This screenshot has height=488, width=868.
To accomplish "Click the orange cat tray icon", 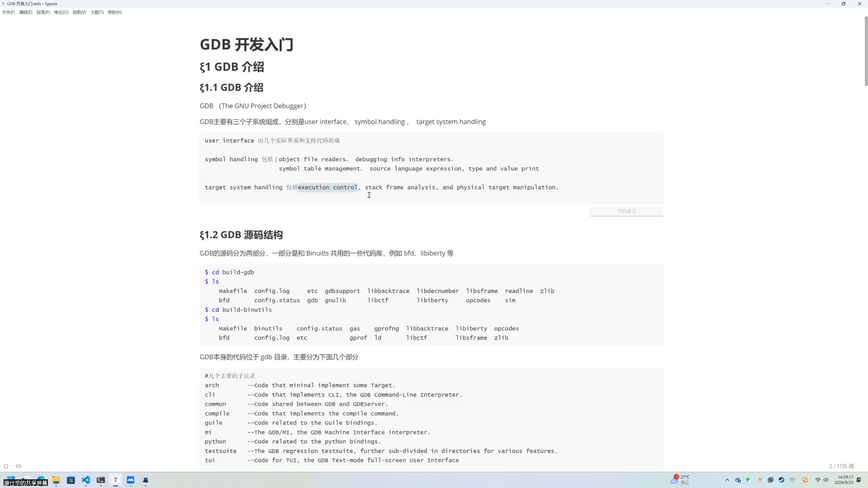I will point(760,480).
